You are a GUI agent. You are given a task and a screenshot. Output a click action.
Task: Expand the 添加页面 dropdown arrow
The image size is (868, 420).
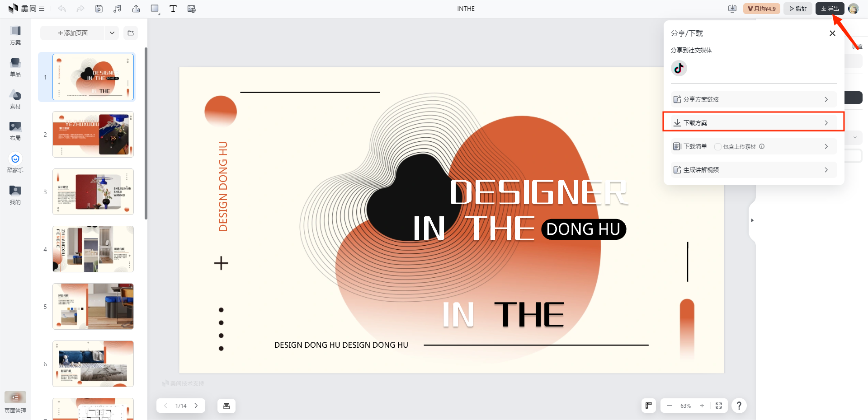click(x=112, y=33)
